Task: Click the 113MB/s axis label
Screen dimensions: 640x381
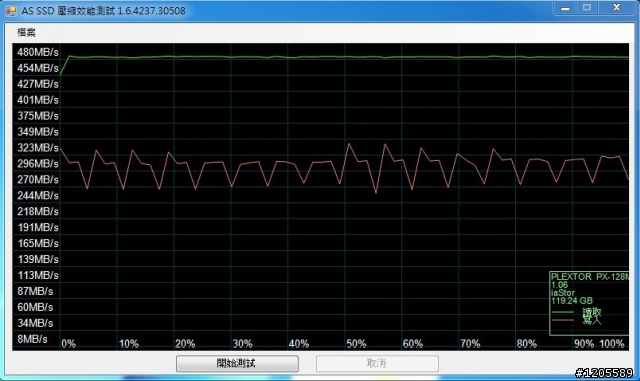Action: click(38, 275)
